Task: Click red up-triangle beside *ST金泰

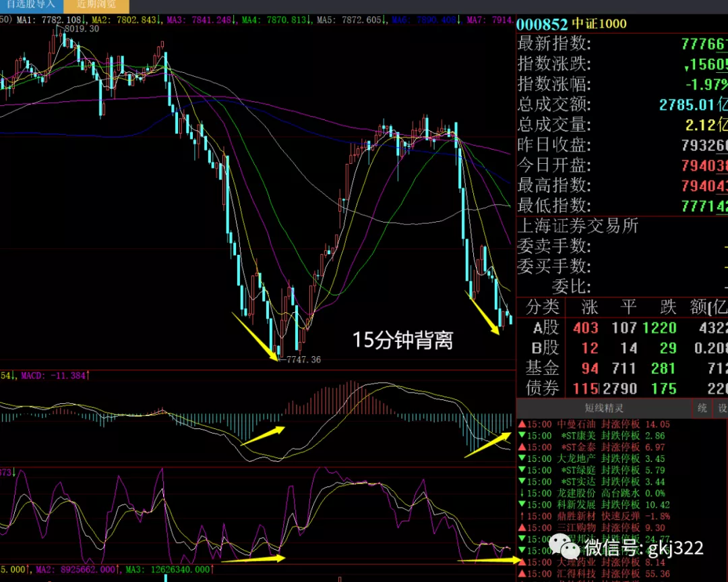Action: point(521,448)
